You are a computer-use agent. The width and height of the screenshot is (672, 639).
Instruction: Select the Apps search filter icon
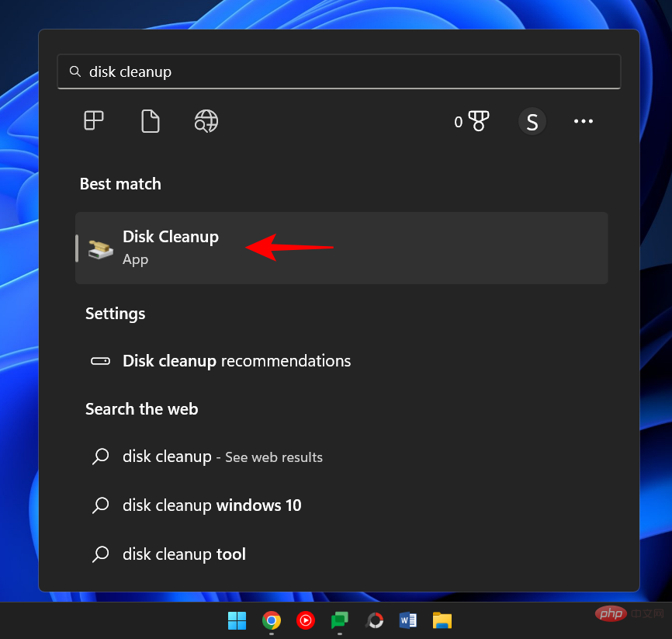(x=93, y=121)
